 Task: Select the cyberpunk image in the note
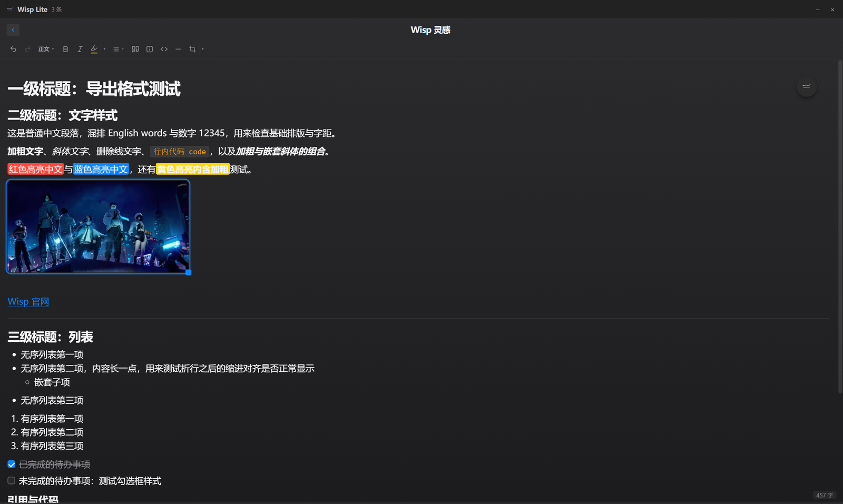[98, 226]
